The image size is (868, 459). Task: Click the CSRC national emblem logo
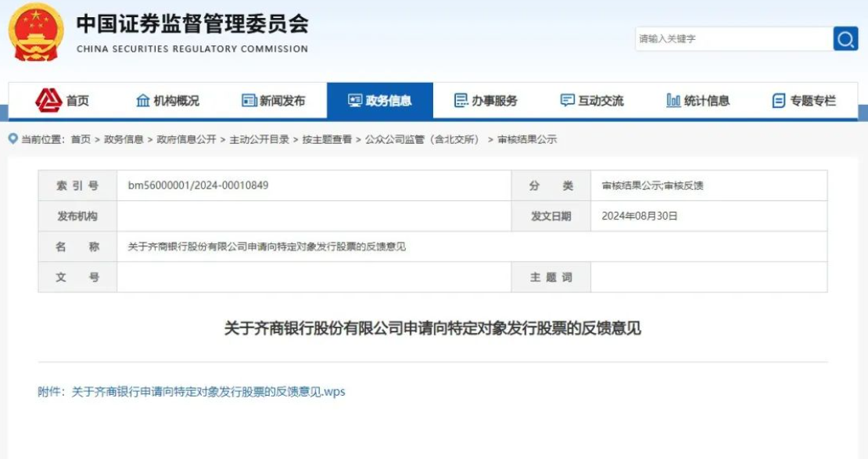click(x=36, y=32)
